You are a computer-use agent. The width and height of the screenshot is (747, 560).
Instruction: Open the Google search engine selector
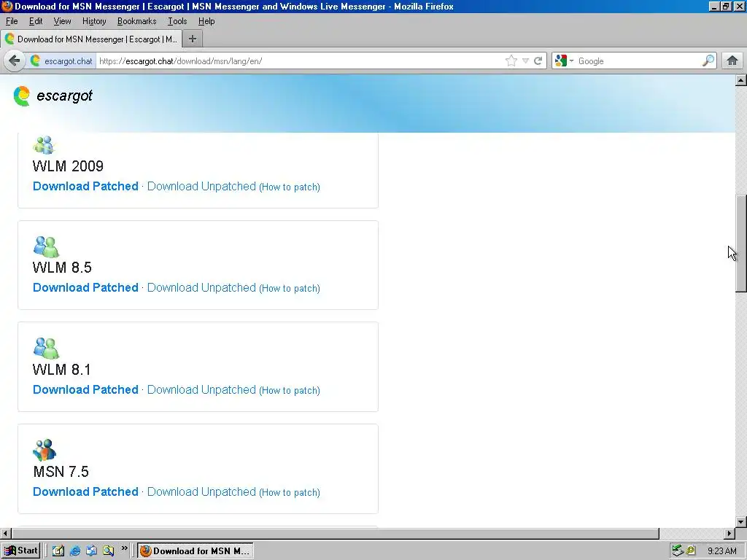pyautogui.click(x=564, y=61)
